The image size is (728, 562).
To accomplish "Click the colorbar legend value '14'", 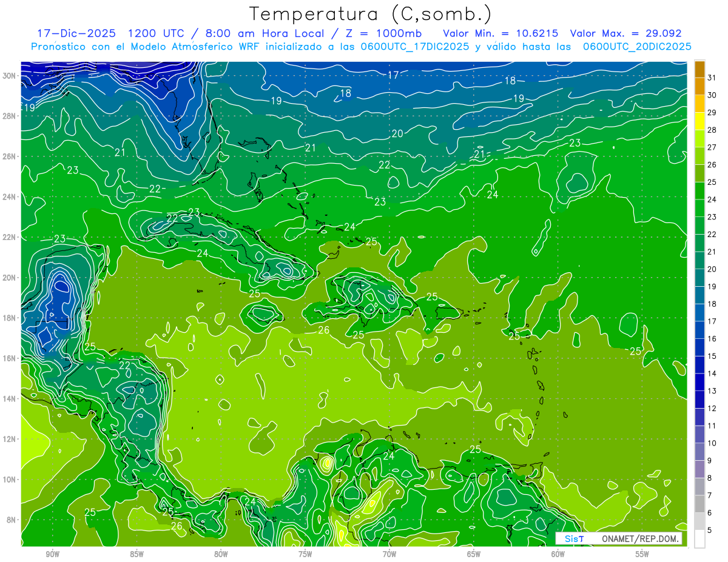I will tap(712, 373).
